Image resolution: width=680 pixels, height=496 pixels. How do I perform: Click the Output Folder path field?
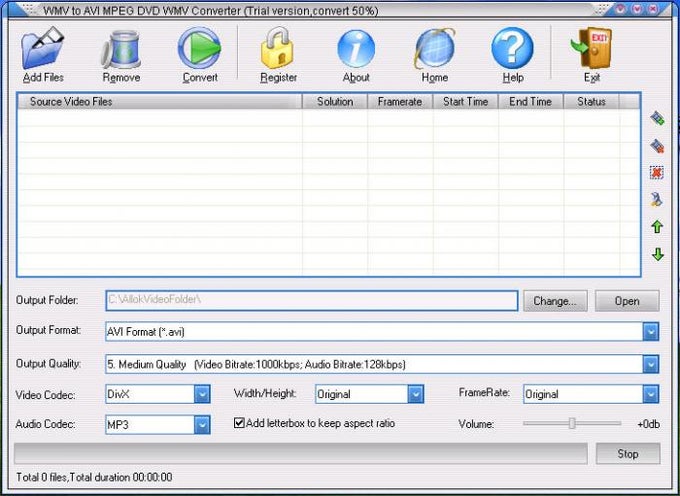312,300
